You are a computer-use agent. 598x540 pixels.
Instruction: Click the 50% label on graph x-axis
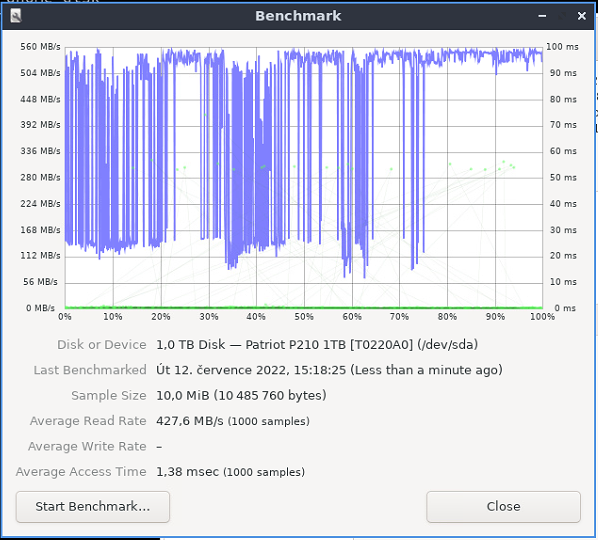[304, 317]
